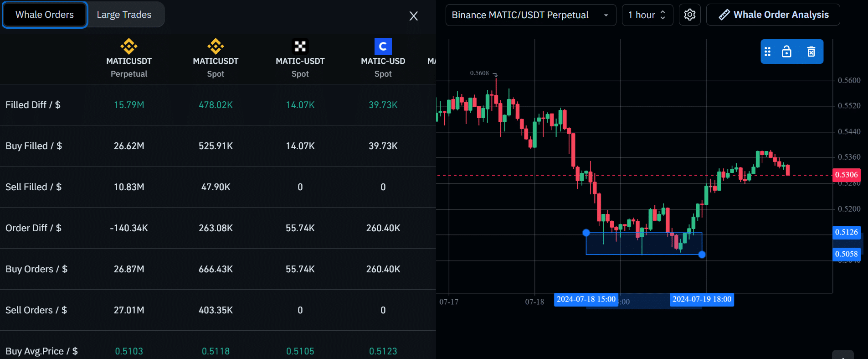Click the Whale Order Analysis button
The width and height of the screenshot is (868, 359).
pyautogui.click(x=773, y=15)
